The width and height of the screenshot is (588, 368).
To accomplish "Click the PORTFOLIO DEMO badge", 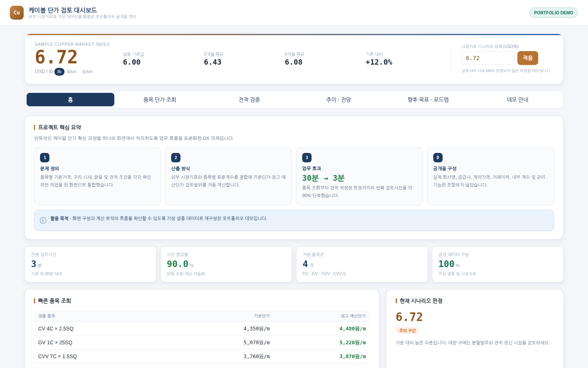I will 553,13.
